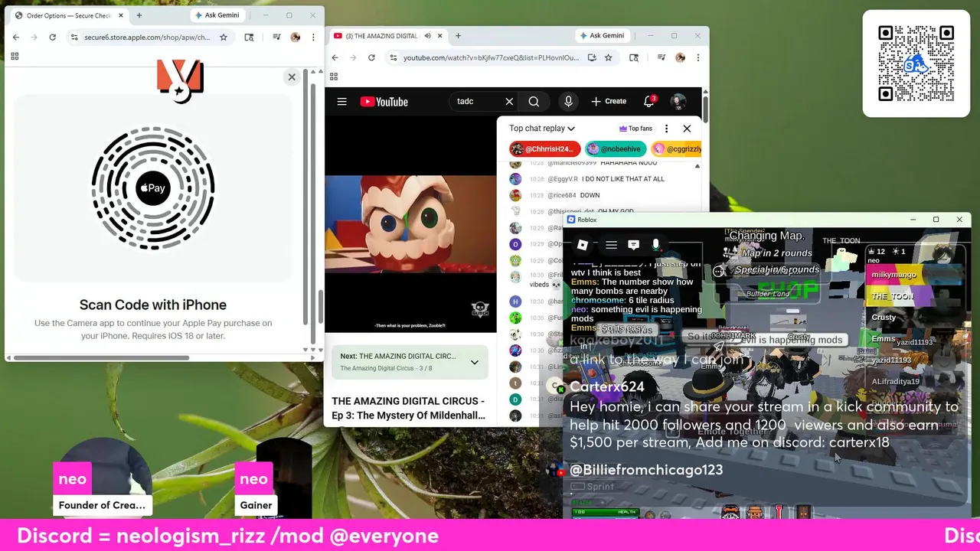This screenshot has height=551, width=980.
Task: Open the Roblox hamburger menu
Action: coord(611,245)
